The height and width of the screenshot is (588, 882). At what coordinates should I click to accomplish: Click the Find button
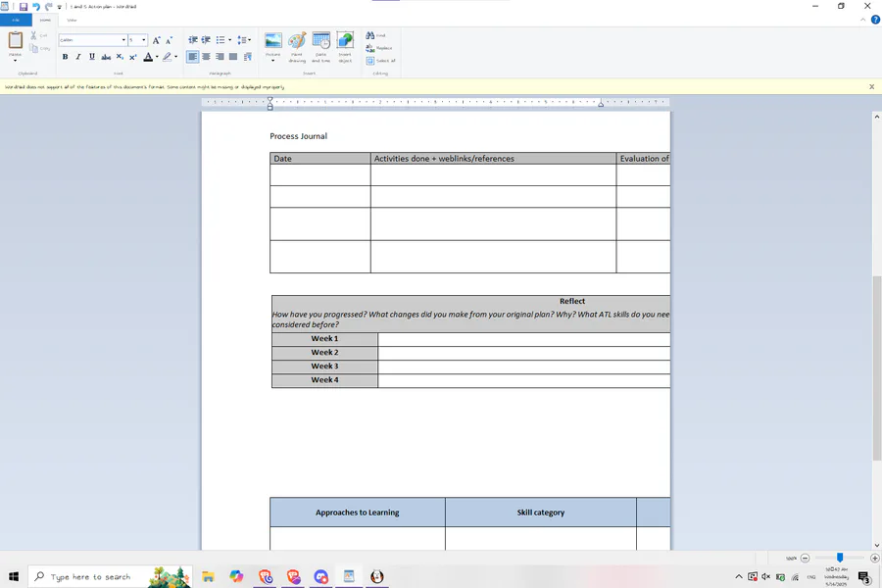pos(375,35)
